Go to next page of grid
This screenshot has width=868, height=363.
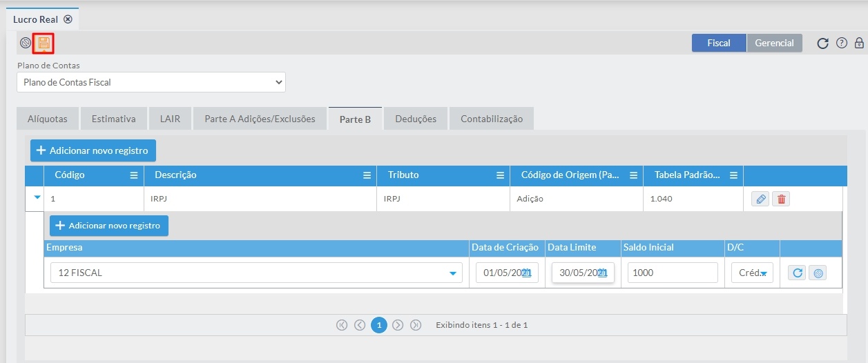click(x=398, y=325)
